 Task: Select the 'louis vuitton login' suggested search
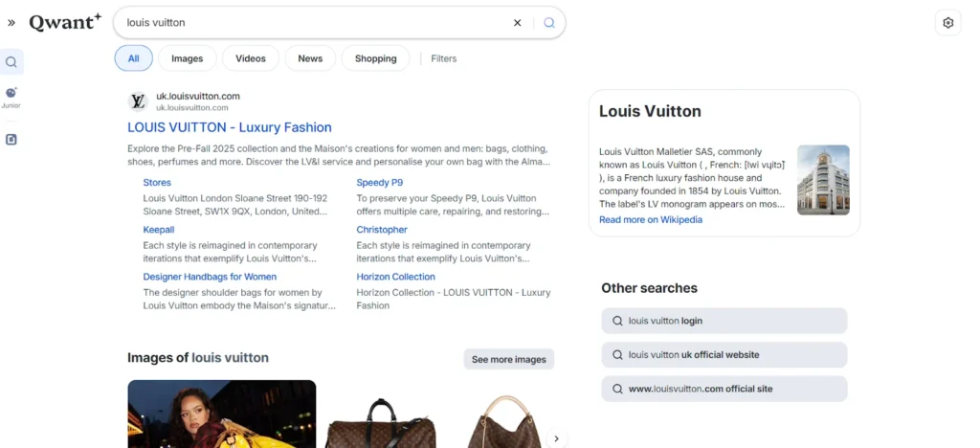pyautogui.click(x=724, y=321)
